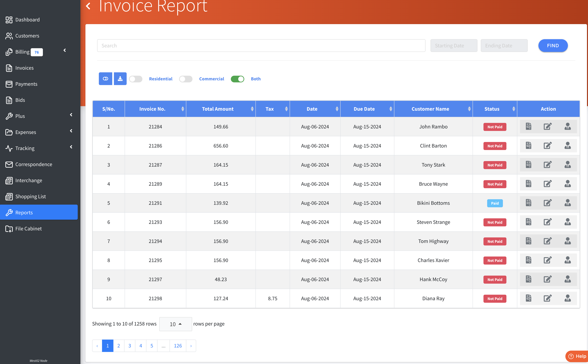Screen dimensions: 588x364
Task: Click the FIND button
Action: pos(553,46)
